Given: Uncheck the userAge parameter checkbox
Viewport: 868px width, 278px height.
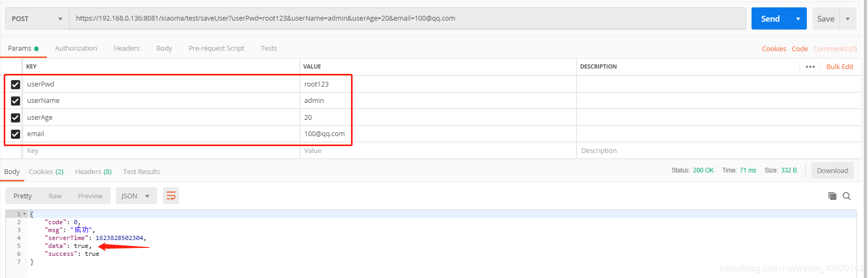Looking at the screenshot, I should pos(15,118).
